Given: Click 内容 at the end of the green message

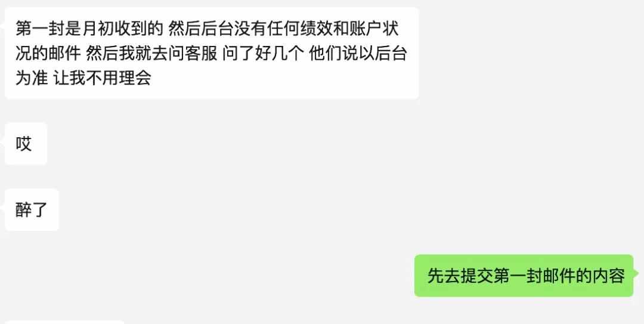Looking at the screenshot, I should [x=609, y=276].
